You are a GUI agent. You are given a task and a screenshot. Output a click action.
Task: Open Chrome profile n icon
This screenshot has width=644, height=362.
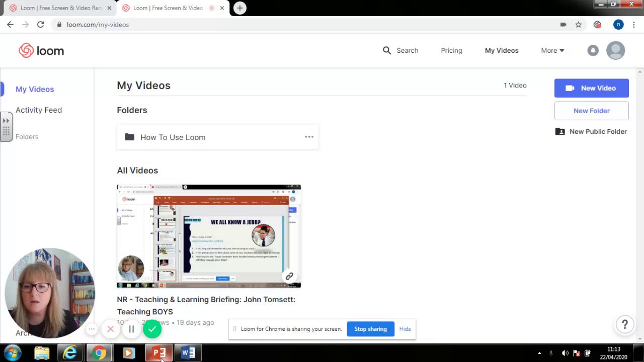click(618, 24)
